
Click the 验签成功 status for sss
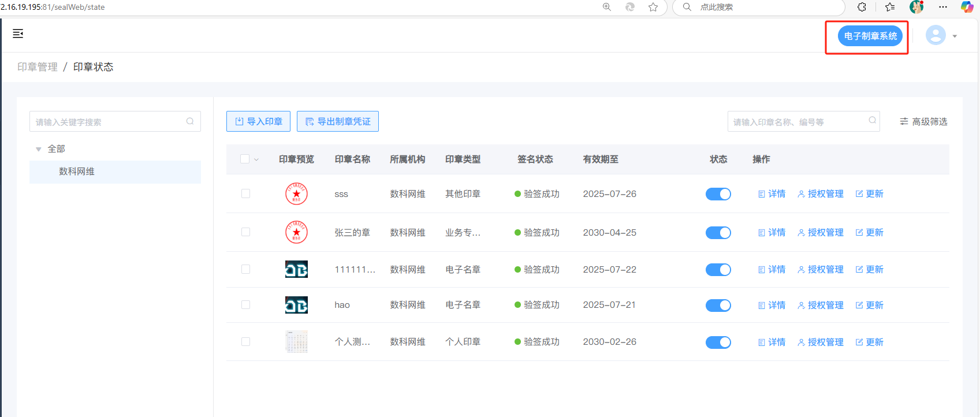click(537, 194)
